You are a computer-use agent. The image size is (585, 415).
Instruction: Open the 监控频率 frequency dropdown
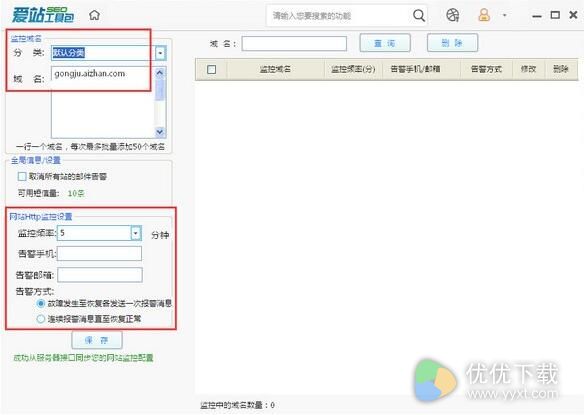click(x=136, y=233)
